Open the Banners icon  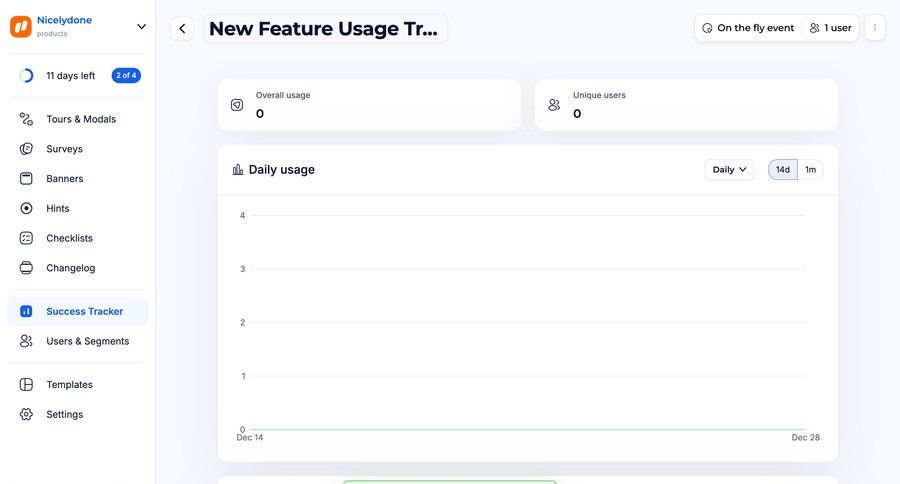pos(26,179)
